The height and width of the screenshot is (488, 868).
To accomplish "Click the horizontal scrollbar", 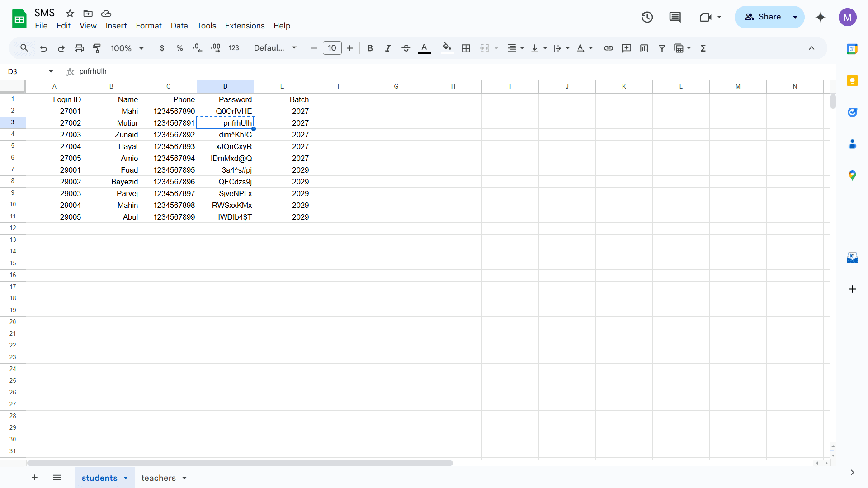I will pyautogui.click(x=240, y=463).
